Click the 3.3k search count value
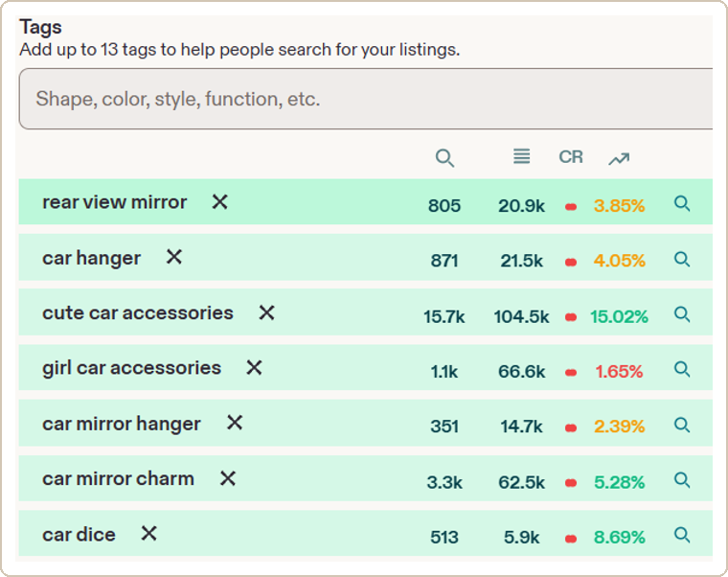Screen dimensions: 728x577 click(444, 482)
